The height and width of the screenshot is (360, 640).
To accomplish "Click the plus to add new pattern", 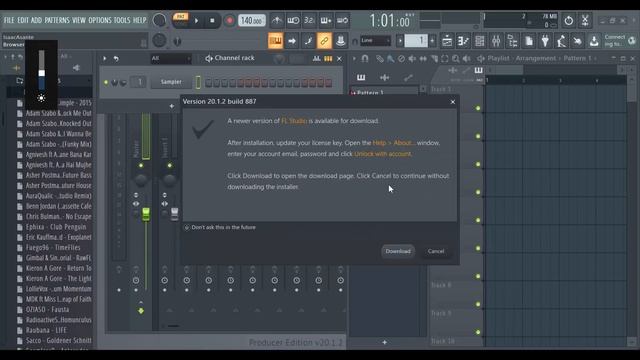I will pyautogui.click(x=432, y=40).
